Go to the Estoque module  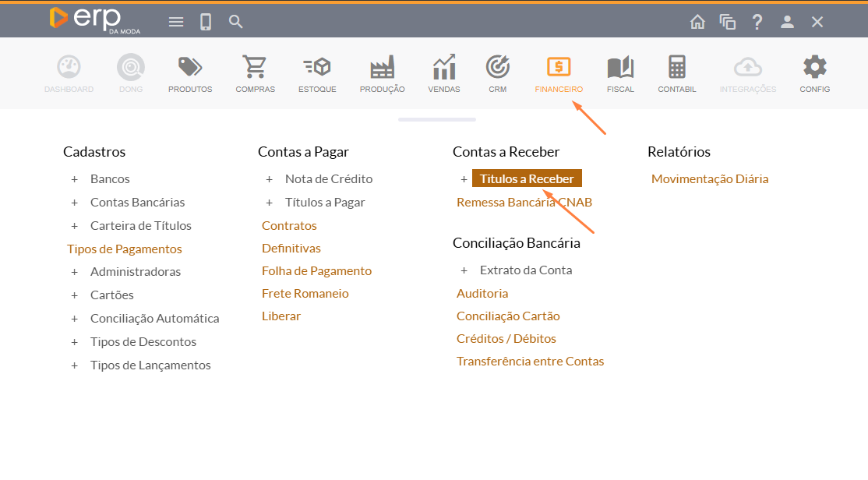(x=317, y=73)
